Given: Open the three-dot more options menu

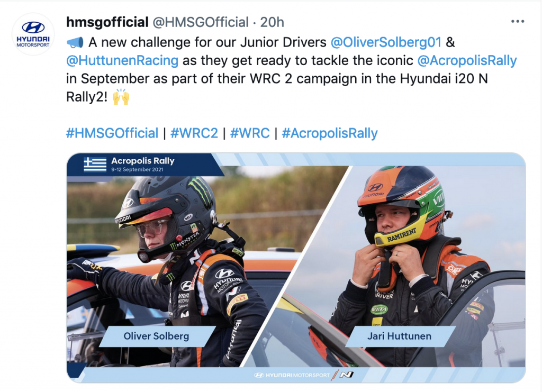Looking at the screenshot, I should click(x=518, y=21).
